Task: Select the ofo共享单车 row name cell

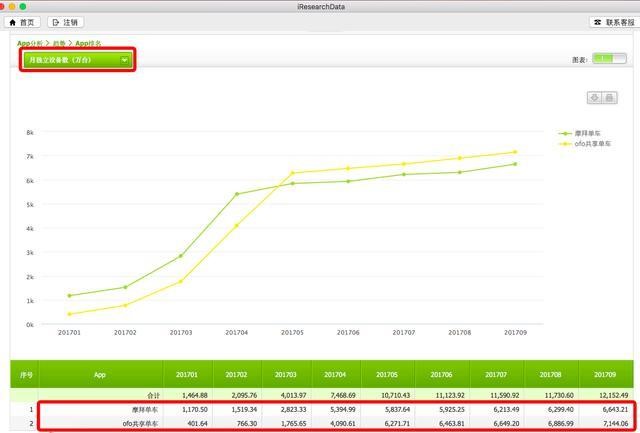Action: 139,423
